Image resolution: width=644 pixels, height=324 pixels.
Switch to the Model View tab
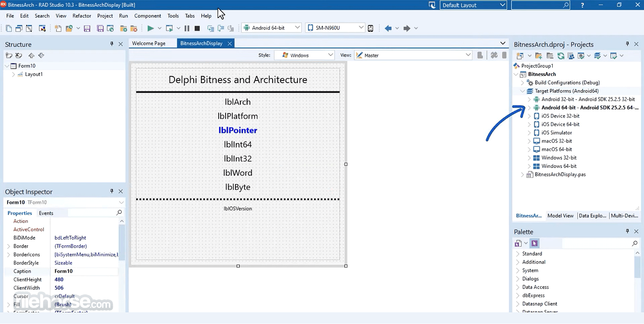[x=560, y=216]
